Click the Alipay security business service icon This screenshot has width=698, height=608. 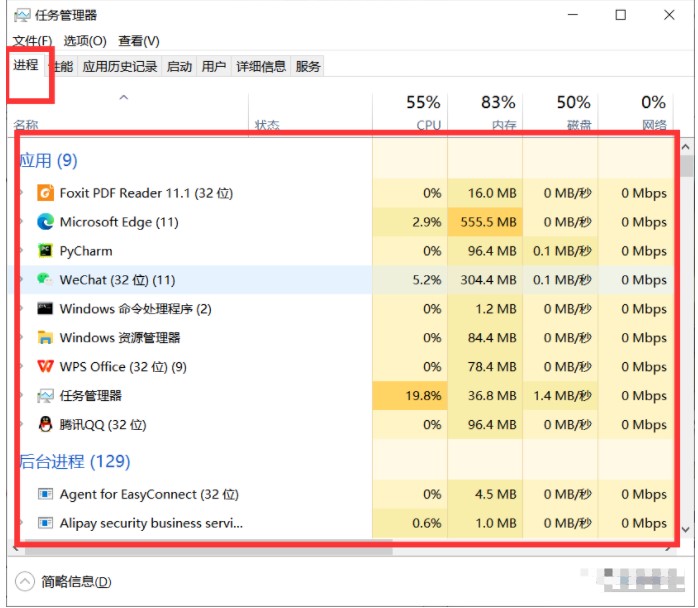pos(45,523)
